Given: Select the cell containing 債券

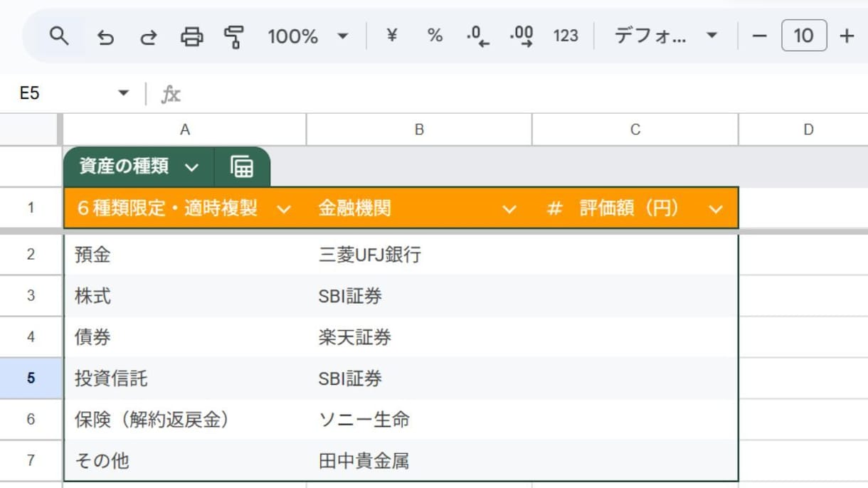Looking at the screenshot, I should click(185, 337).
